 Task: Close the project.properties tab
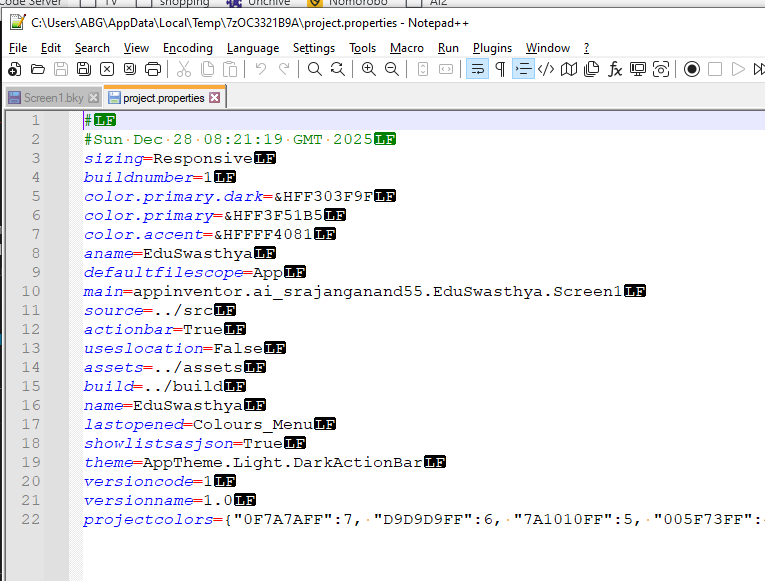click(215, 98)
